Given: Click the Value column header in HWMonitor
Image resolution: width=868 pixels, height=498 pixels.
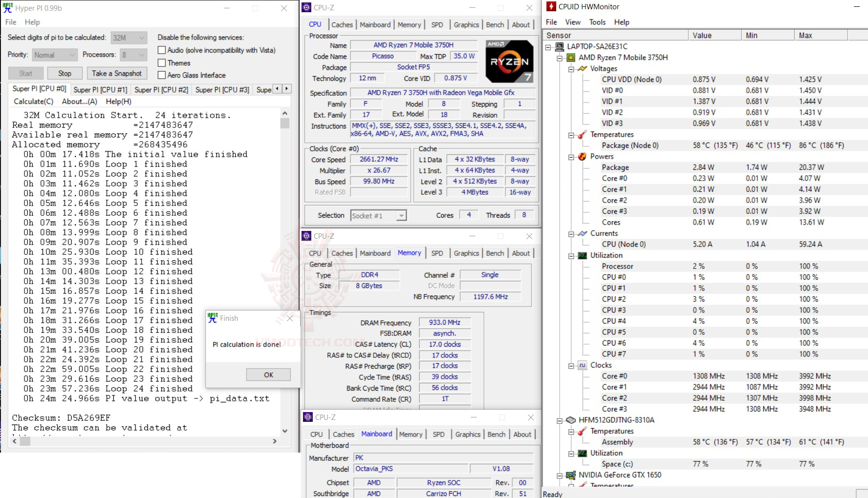Looking at the screenshot, I should tap(715, 35).
